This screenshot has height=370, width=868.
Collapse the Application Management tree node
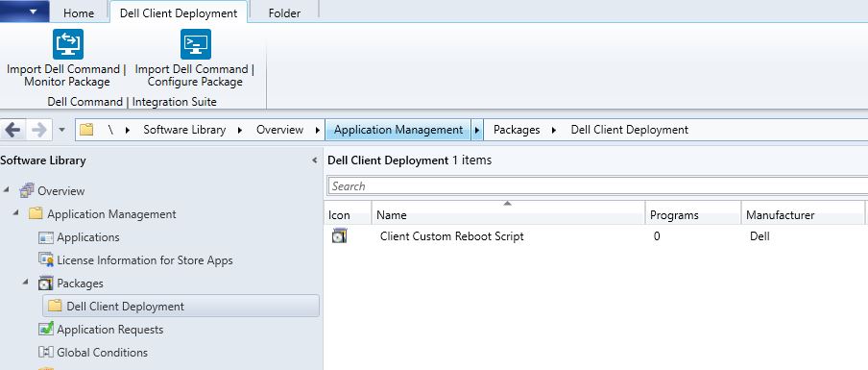(16, 213)
